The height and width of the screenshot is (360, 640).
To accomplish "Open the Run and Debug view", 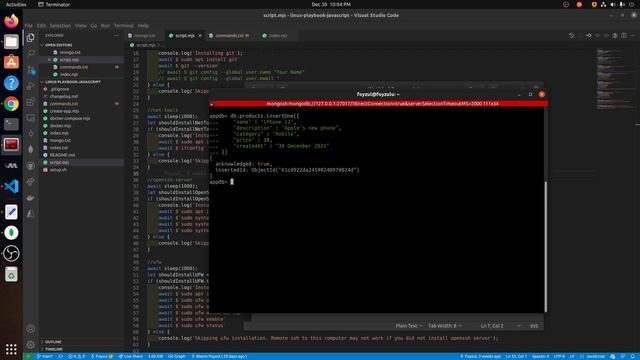I will (x=31, y=86).
